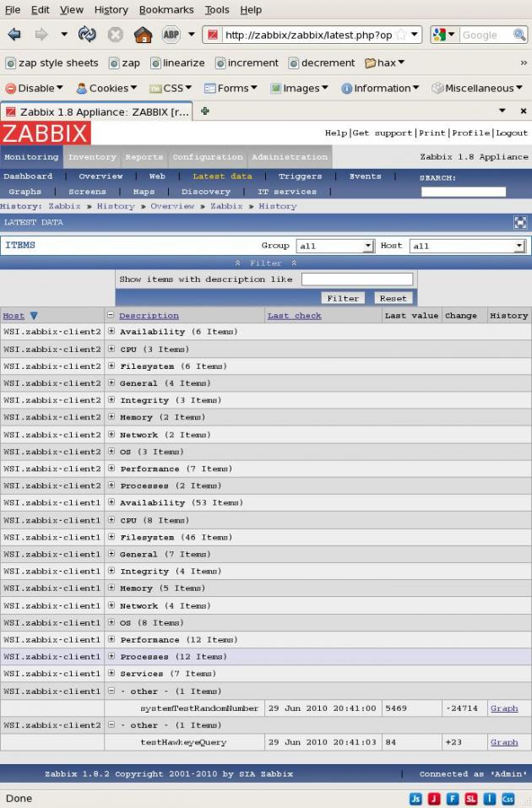Expand client2 Filesystem (6 Items) row
Image resolution: width=532 pixels, height=808 pixels.
pos(111,366)
